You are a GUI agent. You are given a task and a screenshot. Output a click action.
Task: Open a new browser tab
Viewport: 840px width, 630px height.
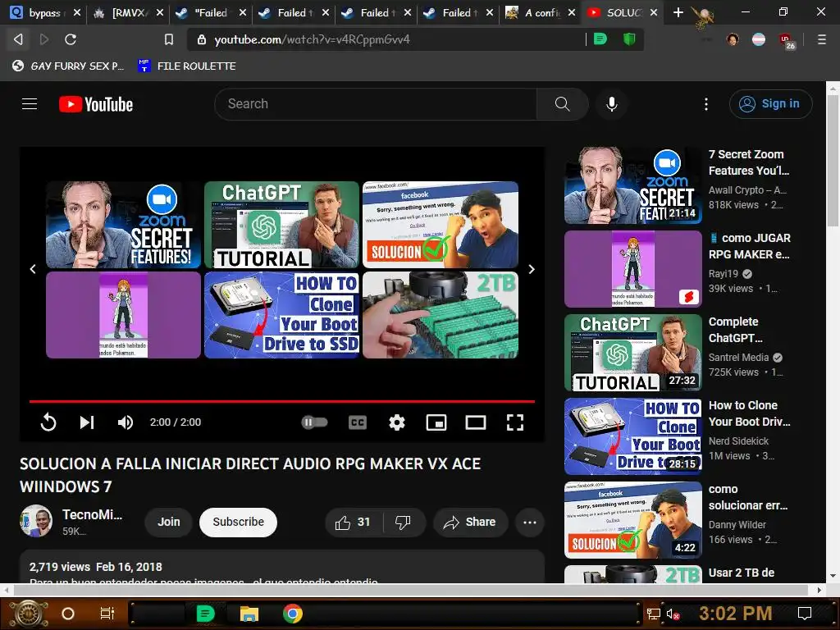[678, 12]
